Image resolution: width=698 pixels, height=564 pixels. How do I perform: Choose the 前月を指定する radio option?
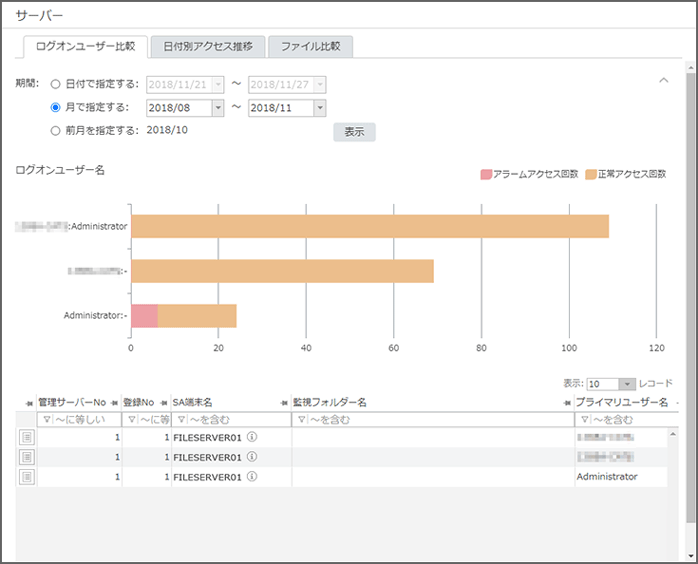(56, 130)
